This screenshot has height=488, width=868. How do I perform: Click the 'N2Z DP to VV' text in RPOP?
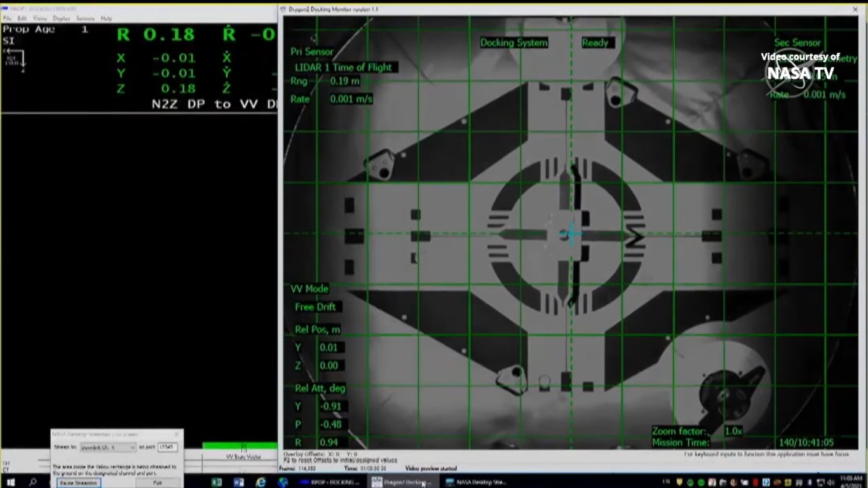205,104
